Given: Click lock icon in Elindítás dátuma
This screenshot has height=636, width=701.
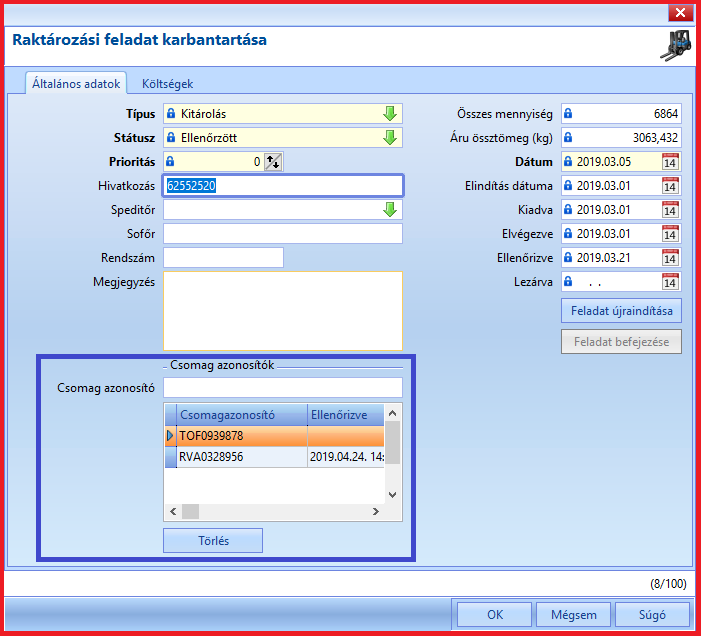Looking at the screenshot, I should coord(568,185).
